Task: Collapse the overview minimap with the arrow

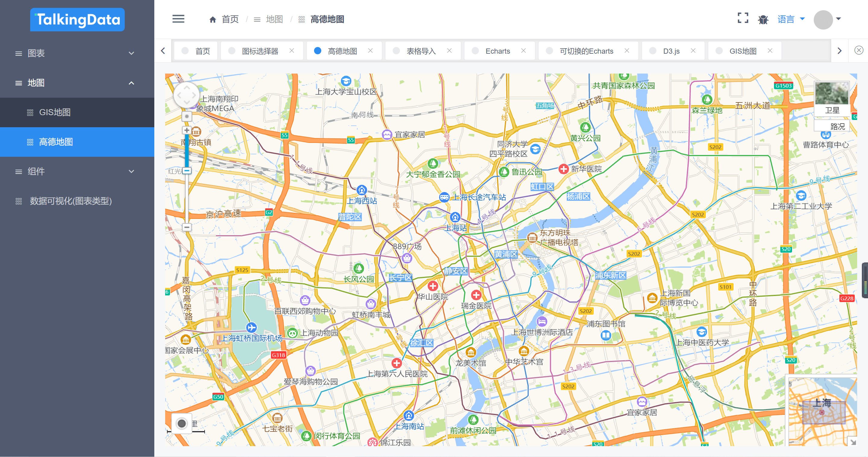Action: click(853, 442)
